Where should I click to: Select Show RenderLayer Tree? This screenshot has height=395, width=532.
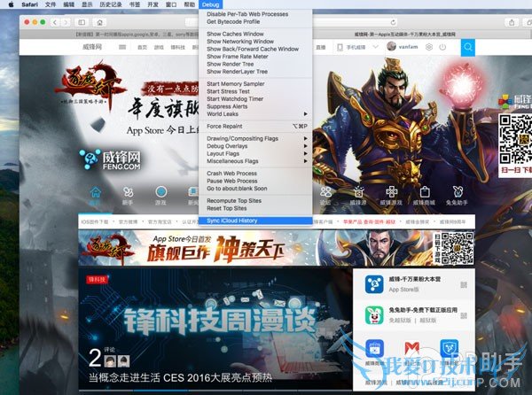point(255,72)
